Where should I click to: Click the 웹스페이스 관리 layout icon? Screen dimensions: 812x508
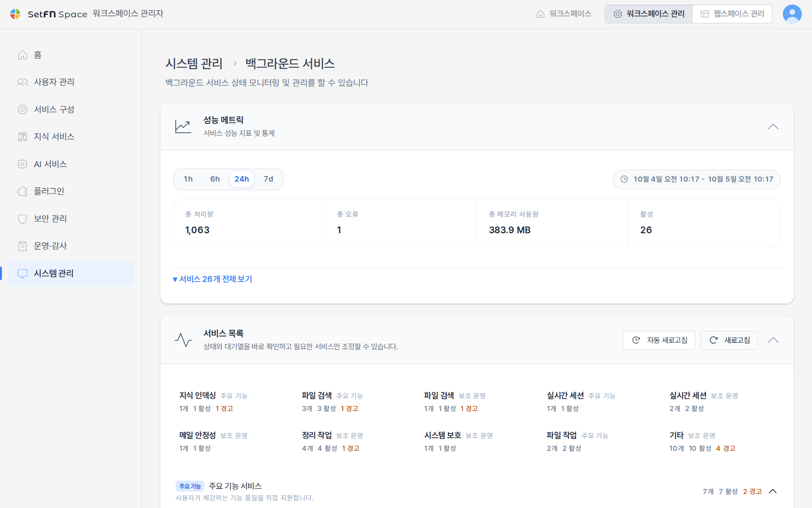pyautogui.click(x=705, y=14)
